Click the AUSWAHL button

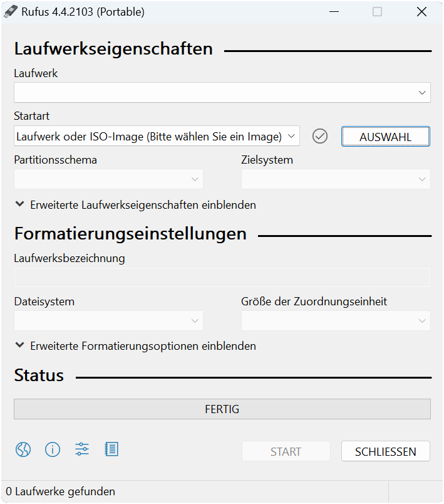click(386, 137)
